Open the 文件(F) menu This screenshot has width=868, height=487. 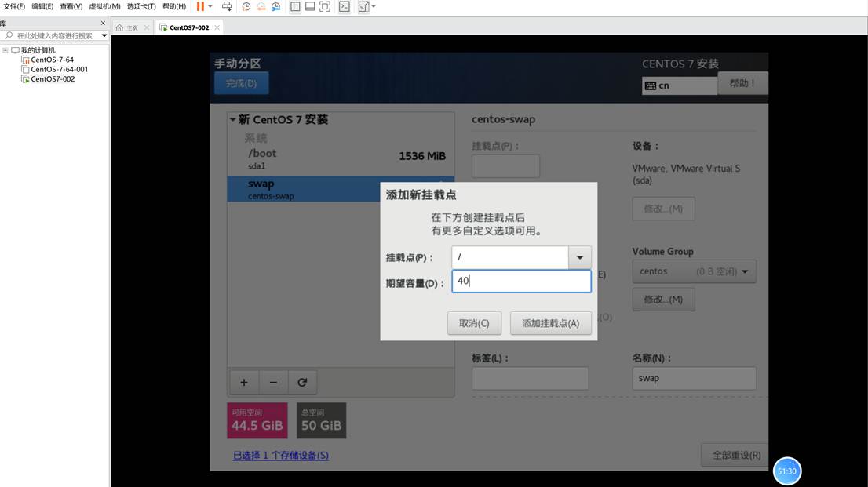[14, 6]
